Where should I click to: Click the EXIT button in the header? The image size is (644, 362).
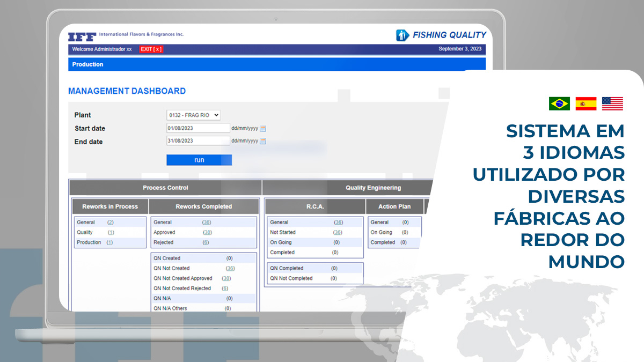tap(151, 49)
